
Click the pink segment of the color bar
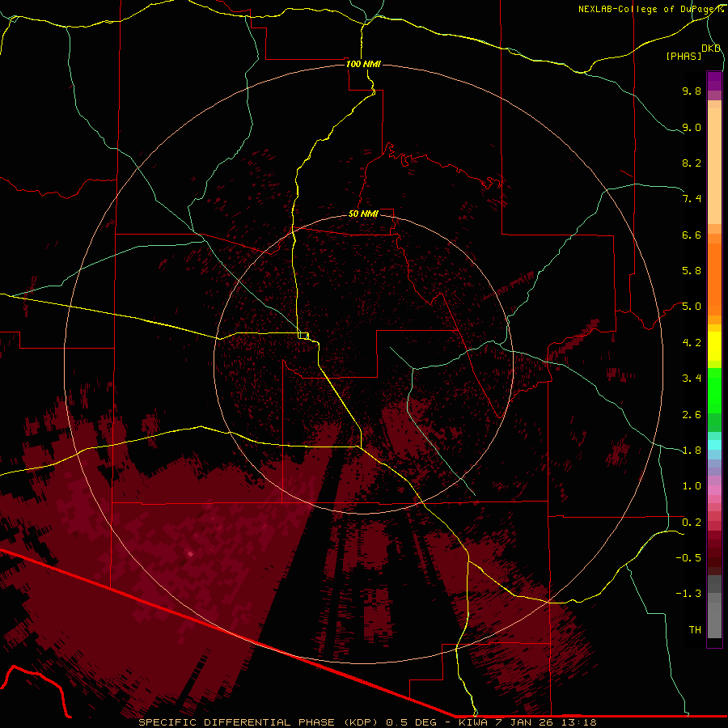714,490
